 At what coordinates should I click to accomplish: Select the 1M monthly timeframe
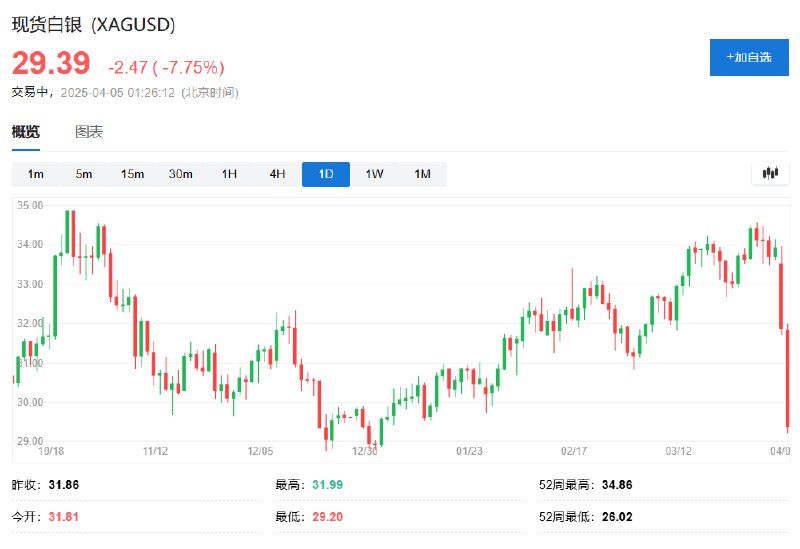point(422,174)
